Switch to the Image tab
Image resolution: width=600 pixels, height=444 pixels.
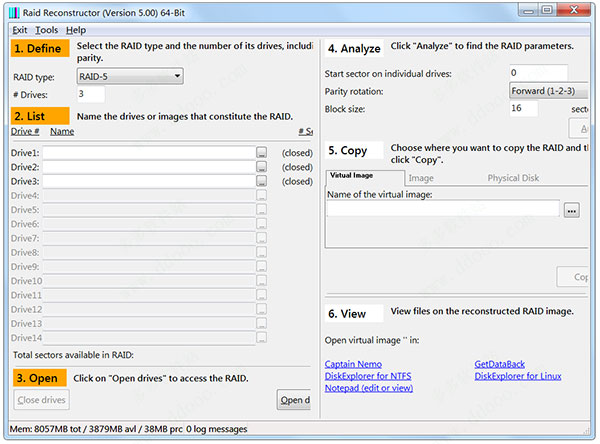click(x=421, y=178)
